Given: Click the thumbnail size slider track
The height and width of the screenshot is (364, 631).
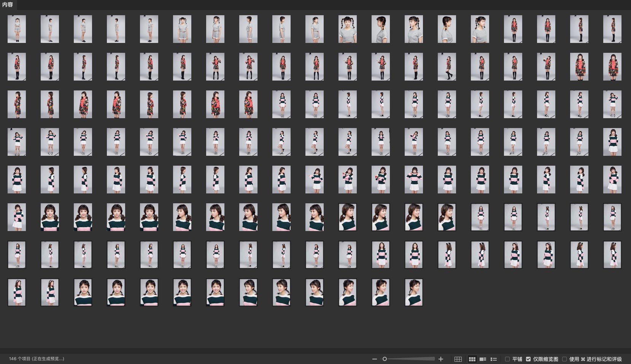Looking at the screenshot, I should click(411, 359).
